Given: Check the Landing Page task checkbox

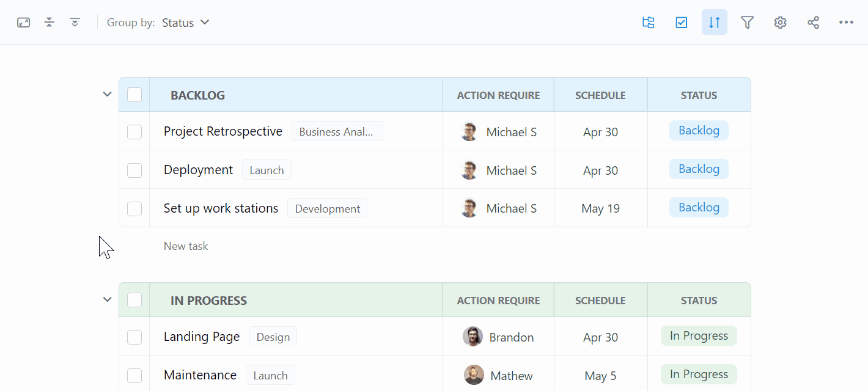Looking at the screenshot, I should tap(134, 337).
